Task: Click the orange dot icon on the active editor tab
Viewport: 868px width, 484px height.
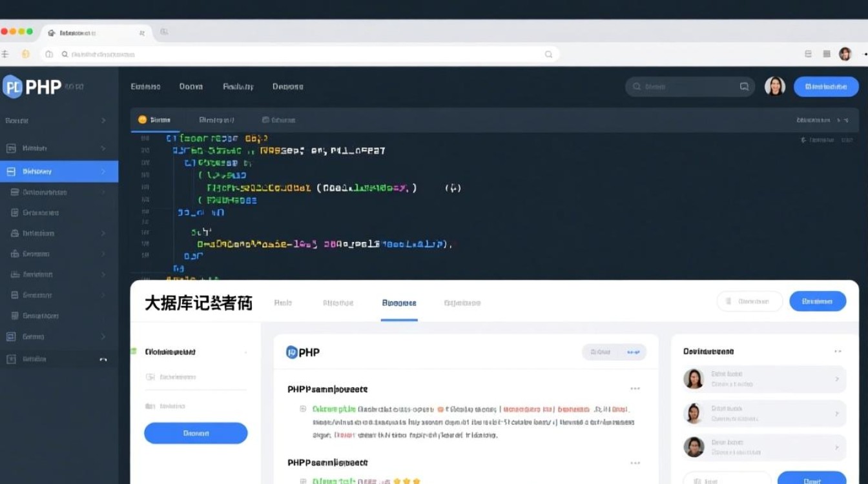Action: click(x=143, y=119)
